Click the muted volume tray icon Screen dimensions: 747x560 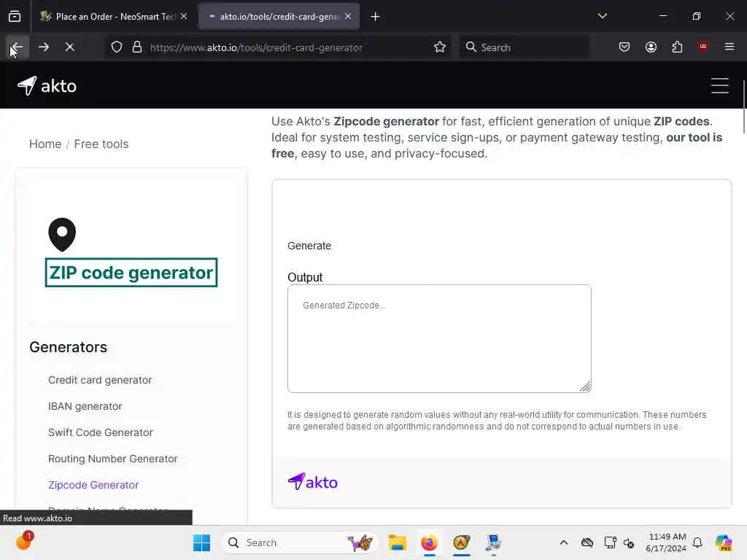pos(629,543)
